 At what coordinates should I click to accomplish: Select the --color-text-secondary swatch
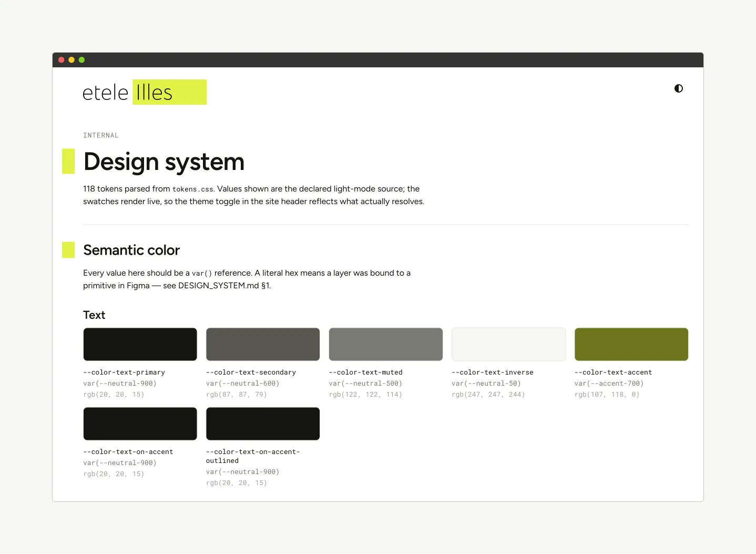263,345
